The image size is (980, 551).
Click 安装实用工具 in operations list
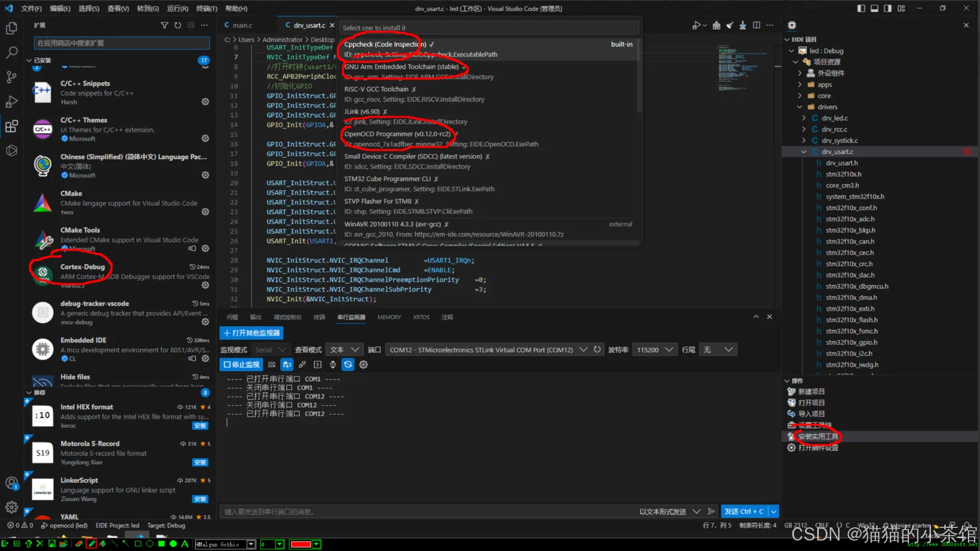[818, 437]
